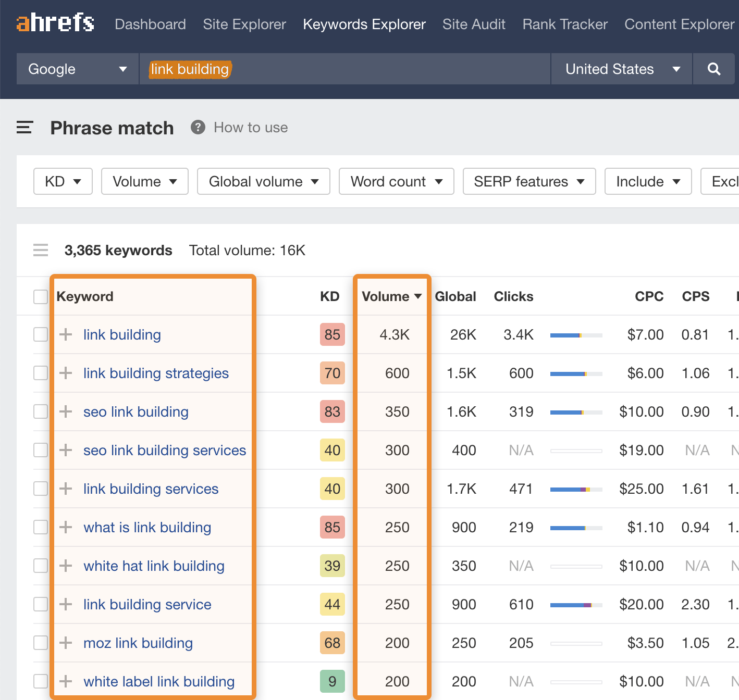Open Rank Tracker from the top navigation
Viewport: 739px width, 700px height.
click(565, 24)
